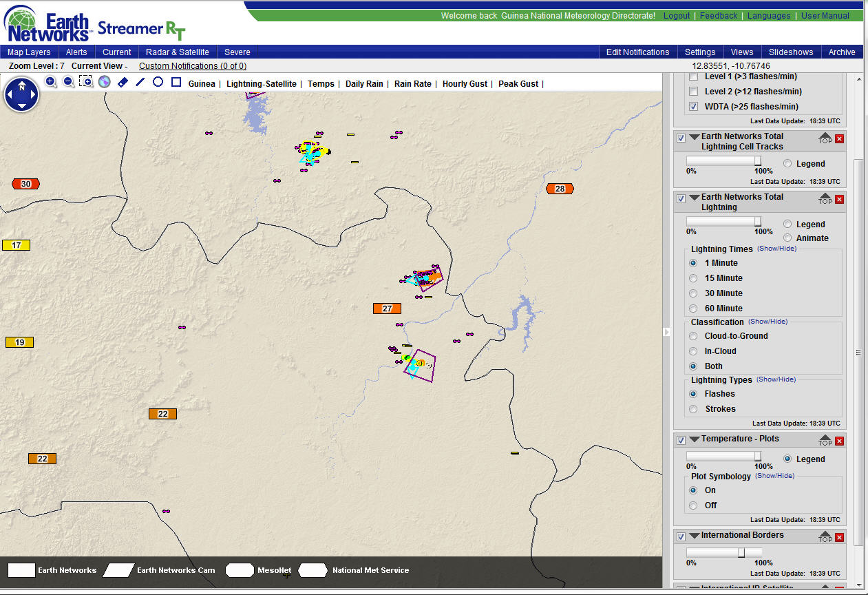This screenshot has width=868, height=595.
Task: Collapse the side panel with splitter arrow
Action: coord(666,332)
